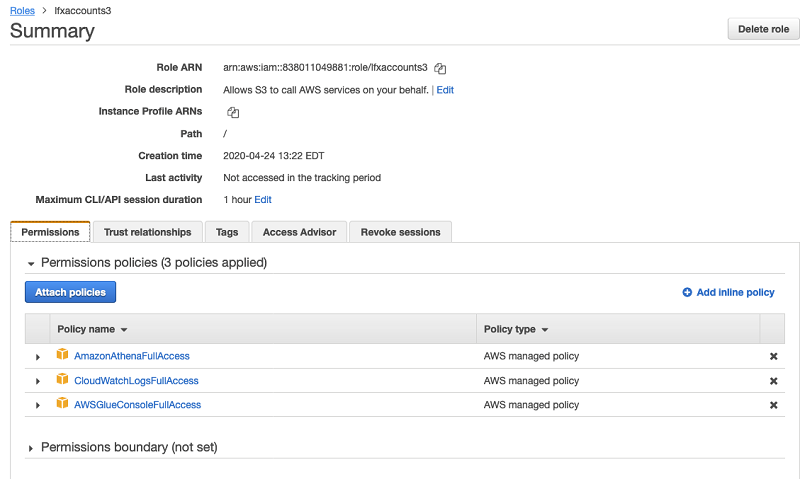Click the AWSGlueConsoleFullAccess policy cube icon
Image resolution: width=800 pixels, height=479 pixels.
point(62,404)
